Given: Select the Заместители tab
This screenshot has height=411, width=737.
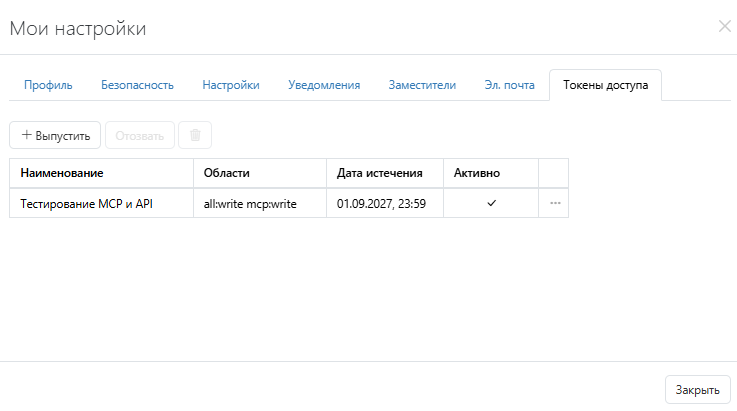Looking at the screenshot, I should pos(422,85).
